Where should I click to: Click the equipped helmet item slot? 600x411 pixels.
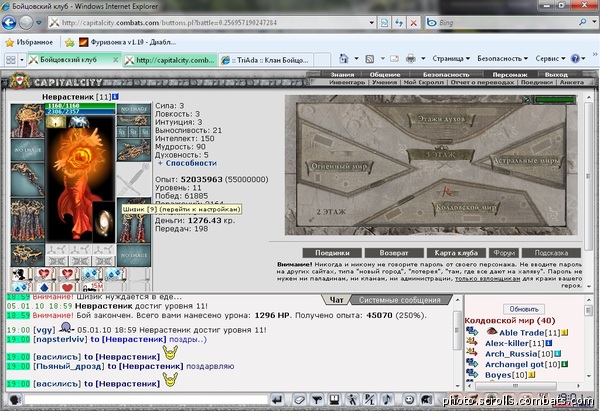click(27, 121)
